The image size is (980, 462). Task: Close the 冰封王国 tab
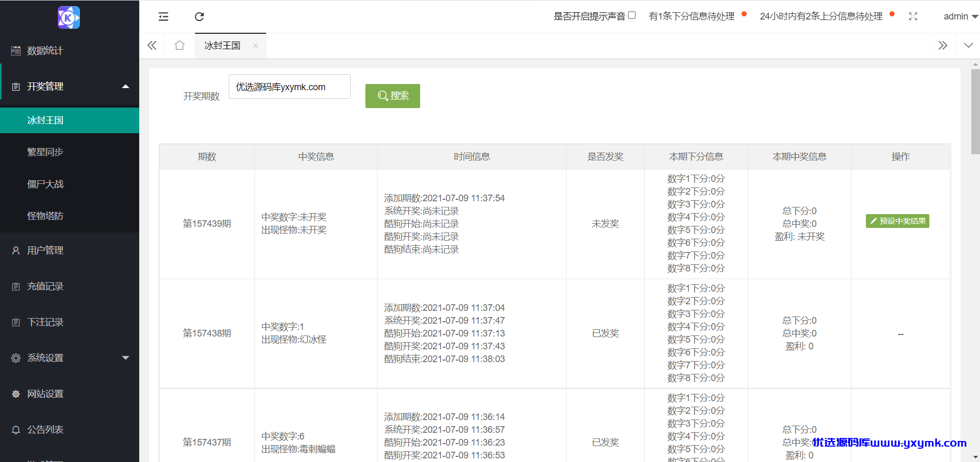pyautogui.click(x=255, y=46)
